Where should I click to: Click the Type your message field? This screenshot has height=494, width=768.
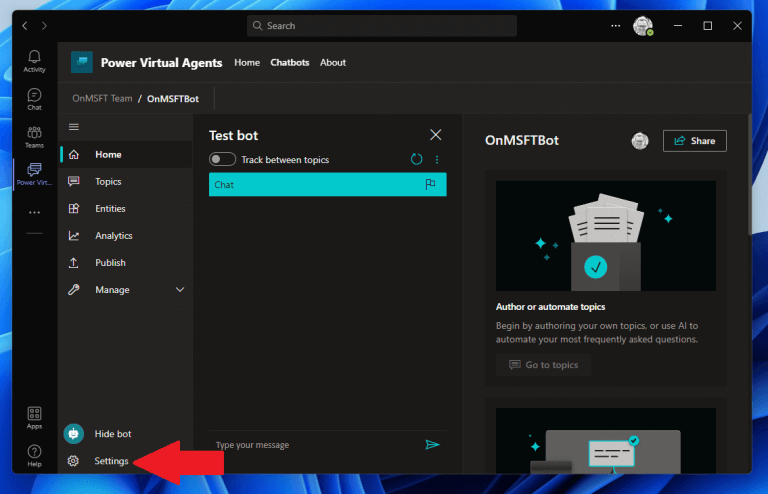point(316,445)
